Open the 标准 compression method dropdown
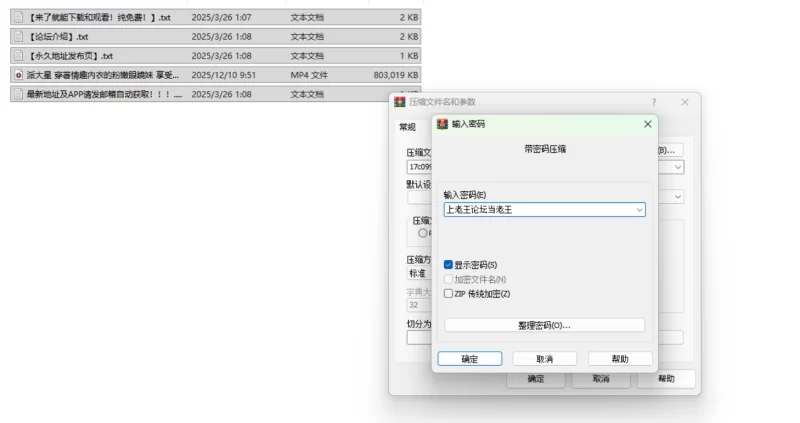This screenshot has height=423, width=800. [x=419, y=273]
